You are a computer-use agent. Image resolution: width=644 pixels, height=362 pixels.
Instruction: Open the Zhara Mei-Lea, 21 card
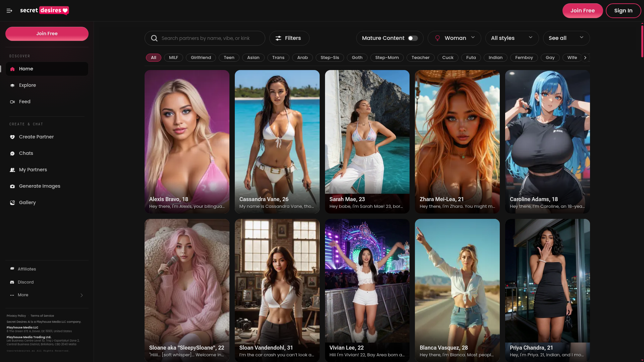tap(457, 142)
